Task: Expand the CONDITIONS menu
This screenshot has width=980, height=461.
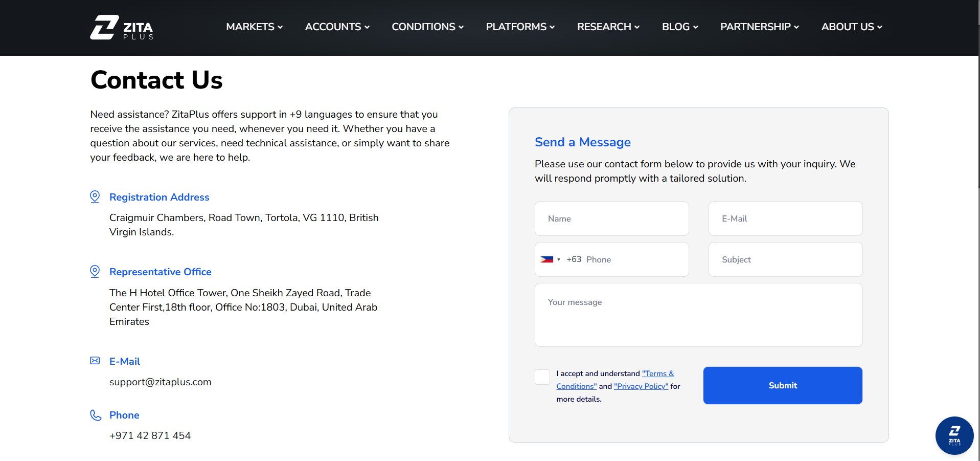Action: 428,27
